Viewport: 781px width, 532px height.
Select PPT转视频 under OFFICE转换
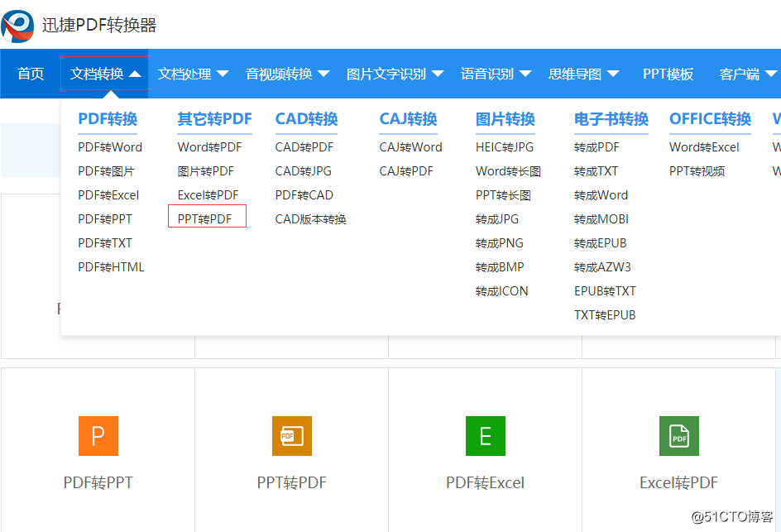697,171
